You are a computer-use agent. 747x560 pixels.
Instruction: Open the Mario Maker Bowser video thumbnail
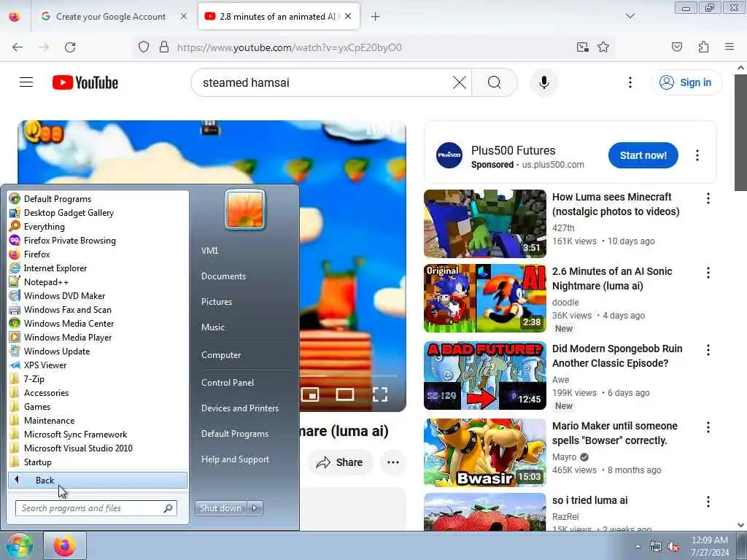(x=485, y=452)
